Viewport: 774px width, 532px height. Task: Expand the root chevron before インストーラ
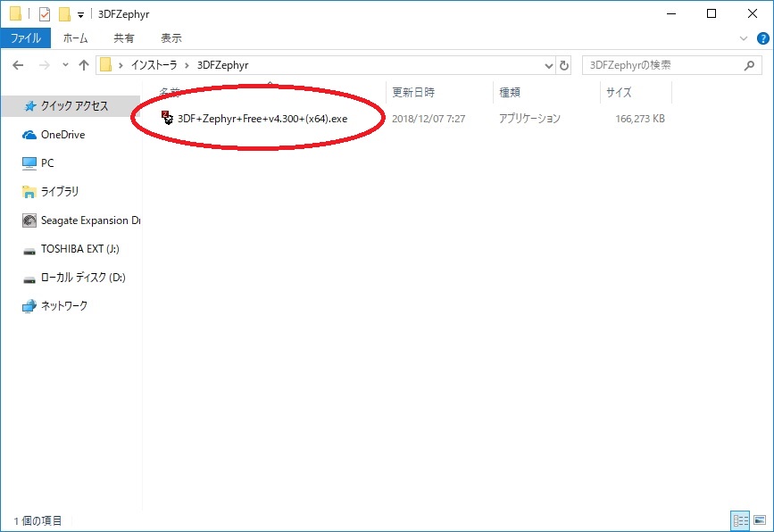tap(121, 66)
